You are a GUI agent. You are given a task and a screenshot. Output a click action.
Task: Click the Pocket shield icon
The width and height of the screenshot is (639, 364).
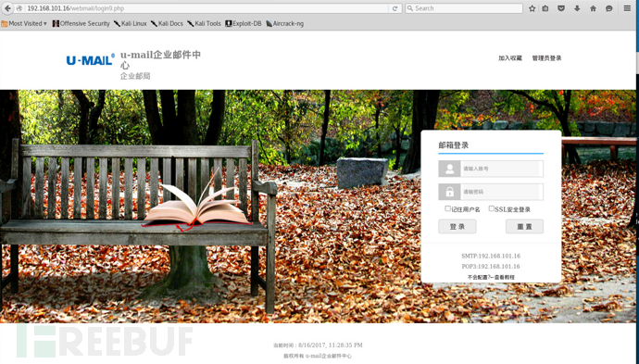561,8
